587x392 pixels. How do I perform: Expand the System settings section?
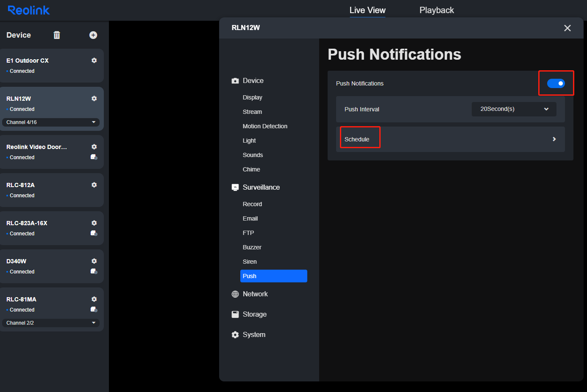[x=254, y=335]
